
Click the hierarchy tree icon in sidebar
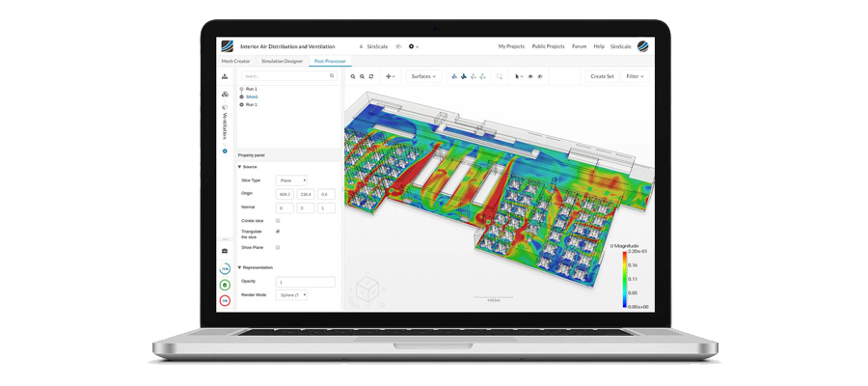pos(225,76)
